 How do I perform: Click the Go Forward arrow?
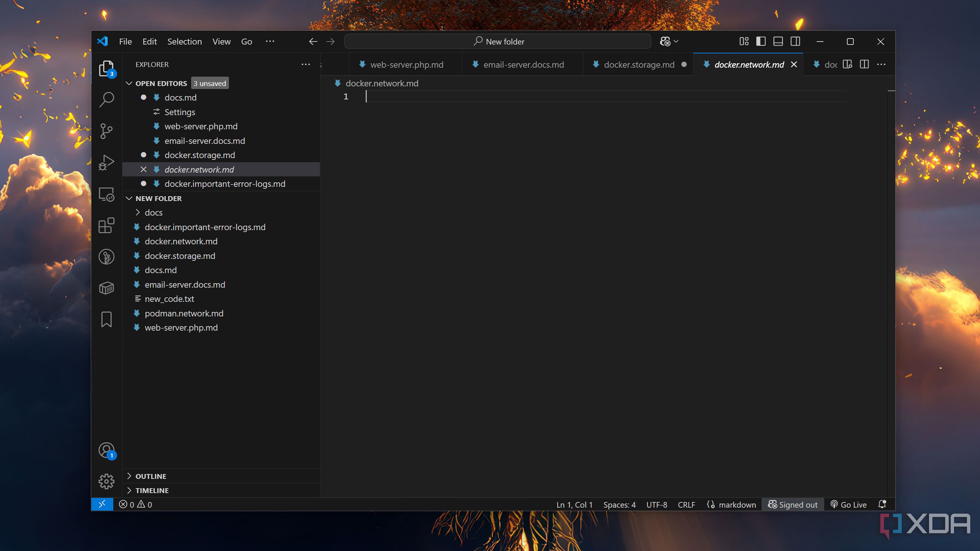coord(330,41)
